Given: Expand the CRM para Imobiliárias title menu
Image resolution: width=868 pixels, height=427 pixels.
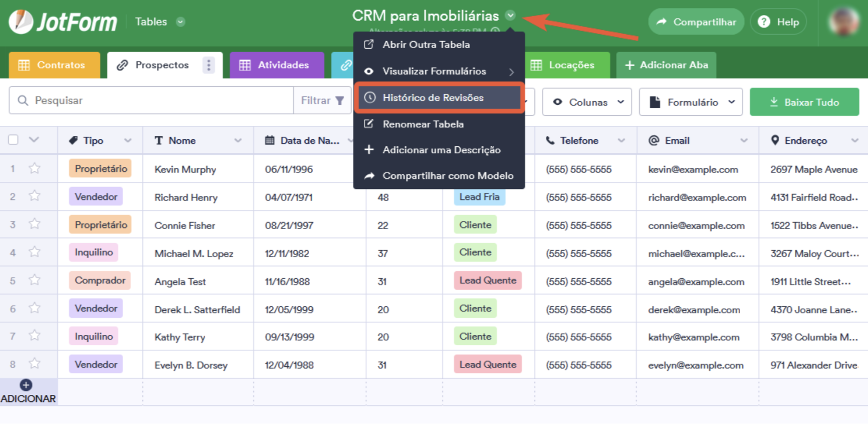Looking at the screenshot, I should (x=510, y=16).
